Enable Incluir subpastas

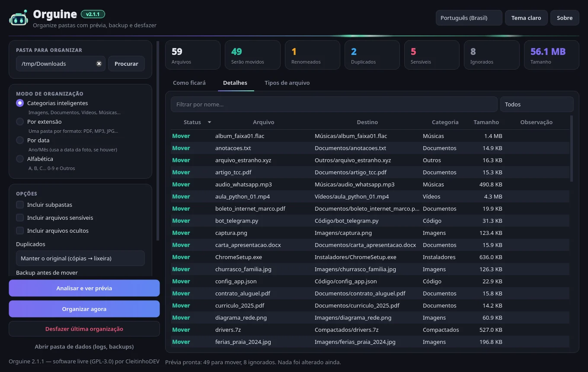click(x=20, y=205)
